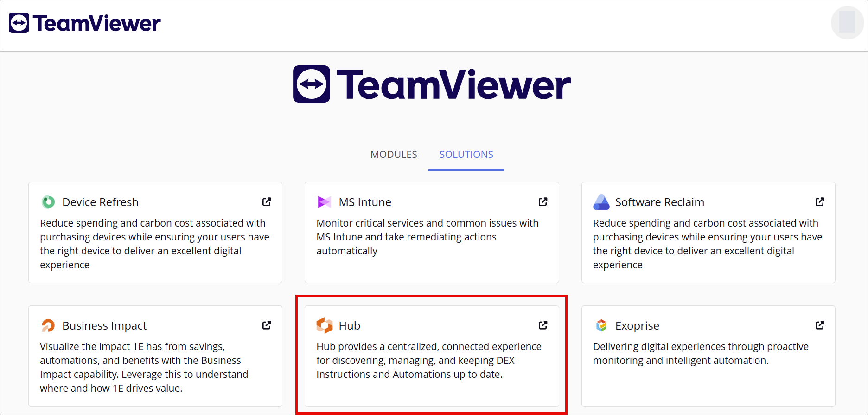Select the SOLUTIONS tab
The height and width of the screenshot is (415, 868).
(466, 155)
